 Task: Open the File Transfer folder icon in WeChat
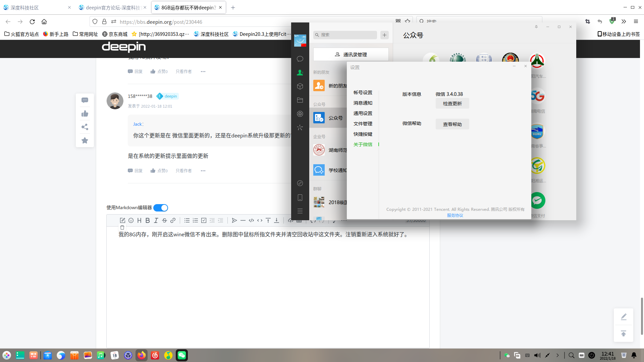300,100
